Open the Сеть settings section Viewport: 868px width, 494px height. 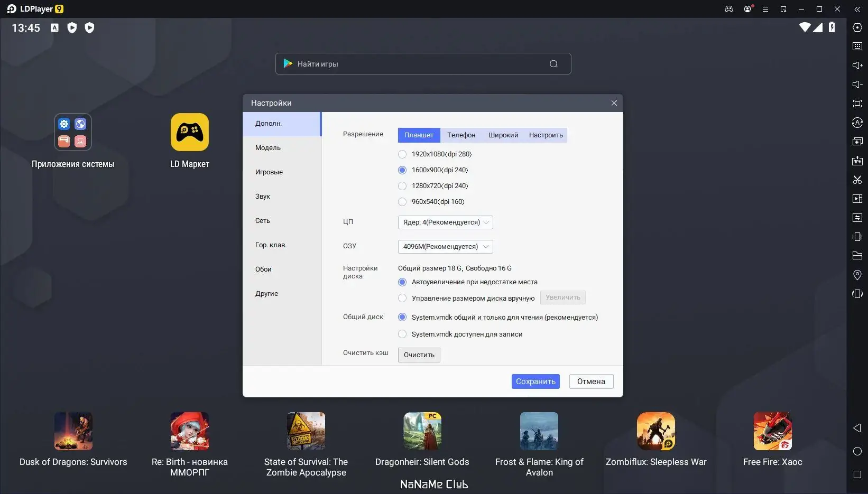tap(282, 221)
